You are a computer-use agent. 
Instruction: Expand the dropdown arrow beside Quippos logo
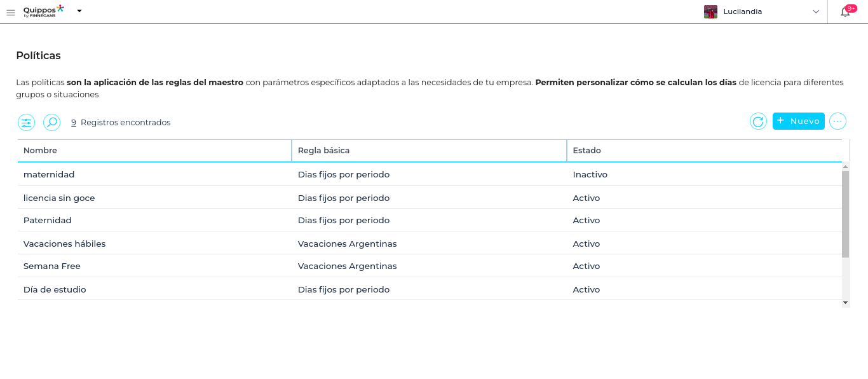click(79, 11)
